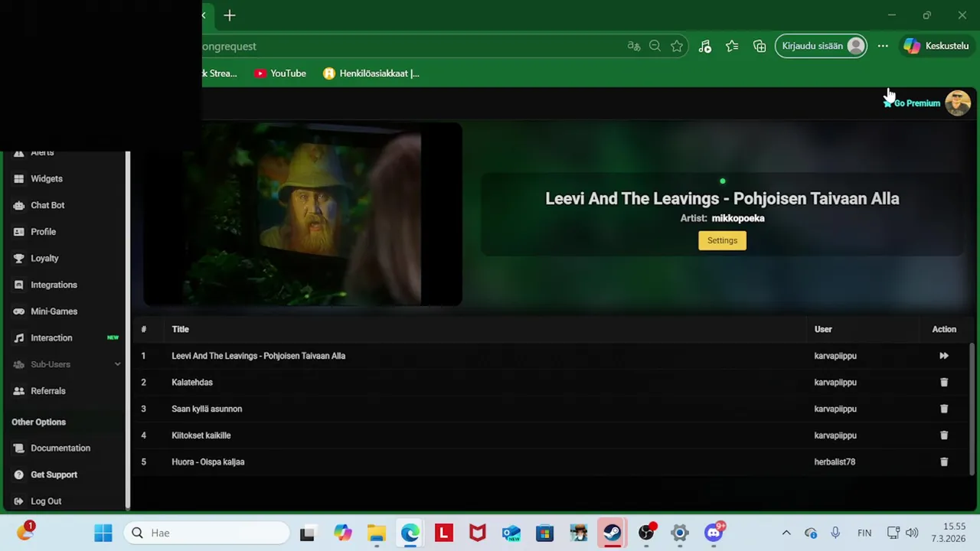Switch the FIN input language
The width and height of the screenshot is (980, 551).
(864, 533)
